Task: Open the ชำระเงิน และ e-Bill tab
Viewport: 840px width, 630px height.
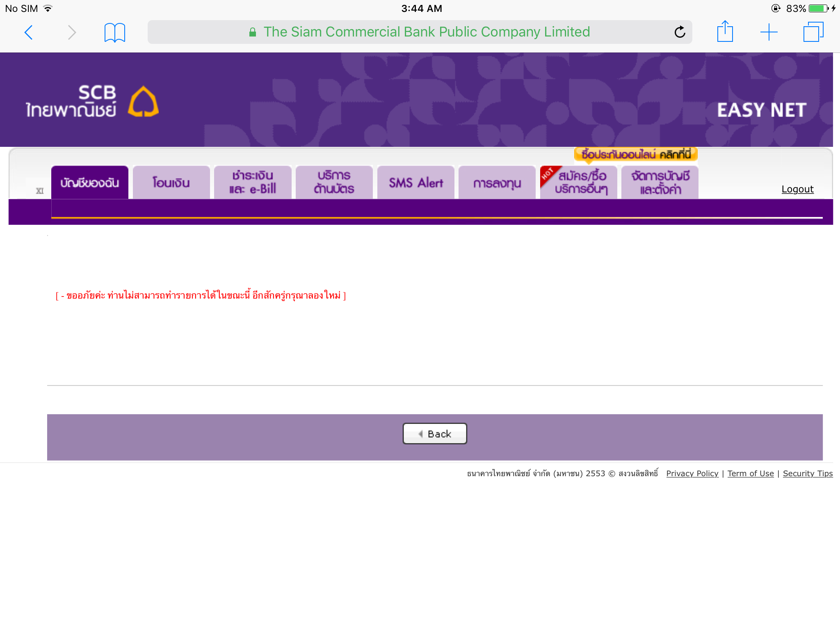Action: coord(253,183)
